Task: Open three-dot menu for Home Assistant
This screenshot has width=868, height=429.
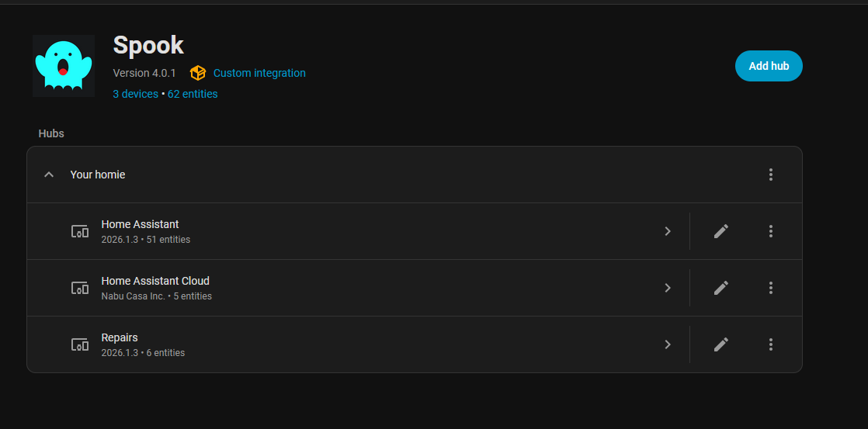Action: click(x=771, y=231)
